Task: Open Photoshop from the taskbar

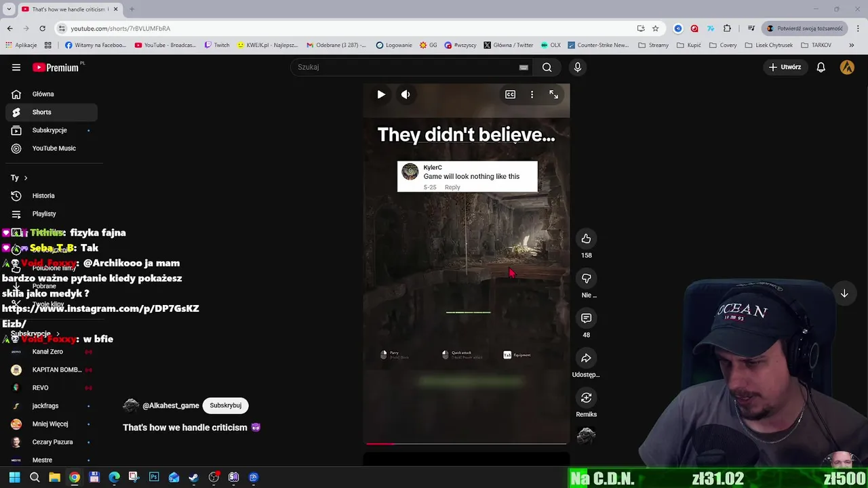Action: pyautogui.click(x=154, y=477)
